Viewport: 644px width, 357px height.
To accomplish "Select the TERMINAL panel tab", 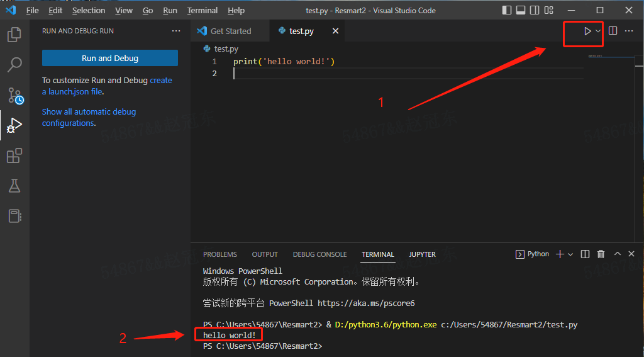I will 378,254.
